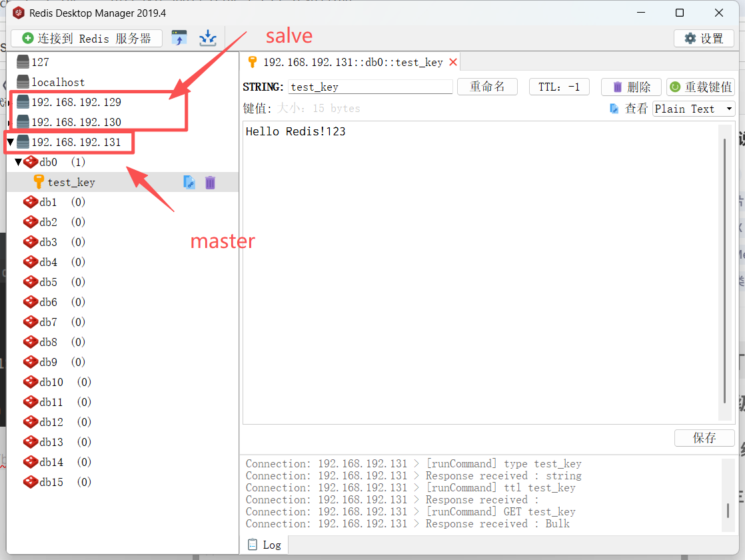The width and height of the screenshot is (745, 560).
Task: Click the purple trash icon beside test_key
Action: click(210, 182)
